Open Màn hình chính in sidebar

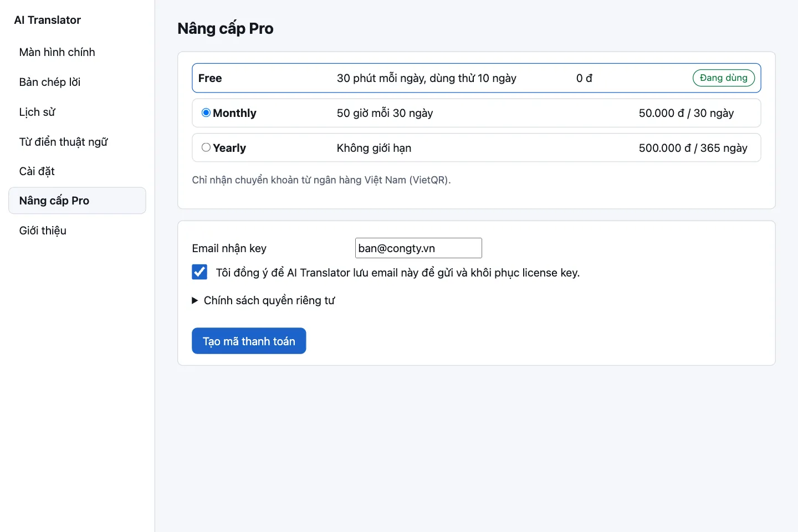click(77, 52)
